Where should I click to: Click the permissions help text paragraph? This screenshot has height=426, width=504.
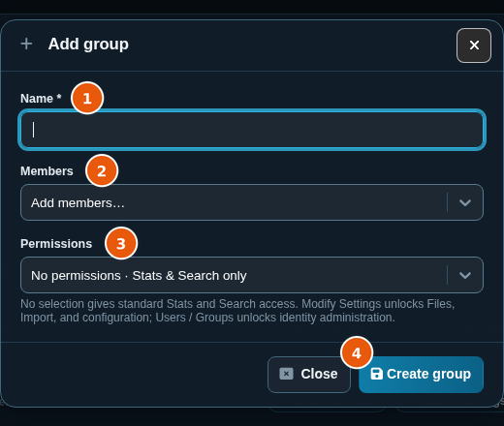[x=237, y=311]
